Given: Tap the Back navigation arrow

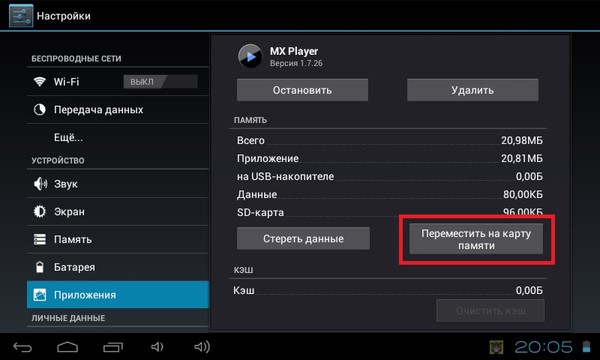Looking at the screenshot, I should pyautogui.click(x=23, y=347).
